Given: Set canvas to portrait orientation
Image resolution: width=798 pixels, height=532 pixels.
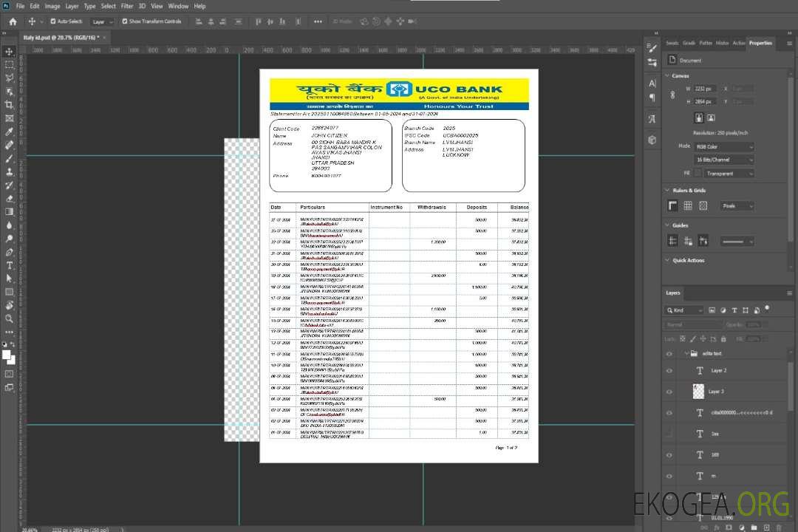Looking at the screenshot, I should click(x=699, y=118).
